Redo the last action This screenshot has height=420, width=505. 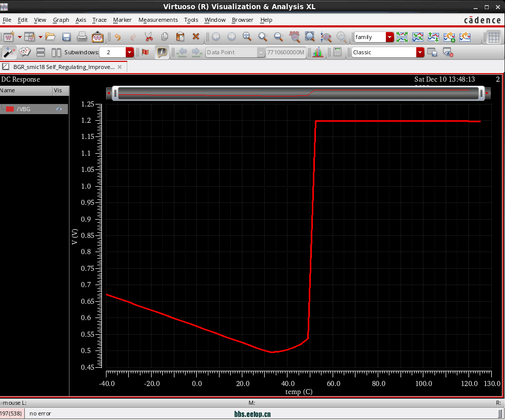click(x=133, y=37)
